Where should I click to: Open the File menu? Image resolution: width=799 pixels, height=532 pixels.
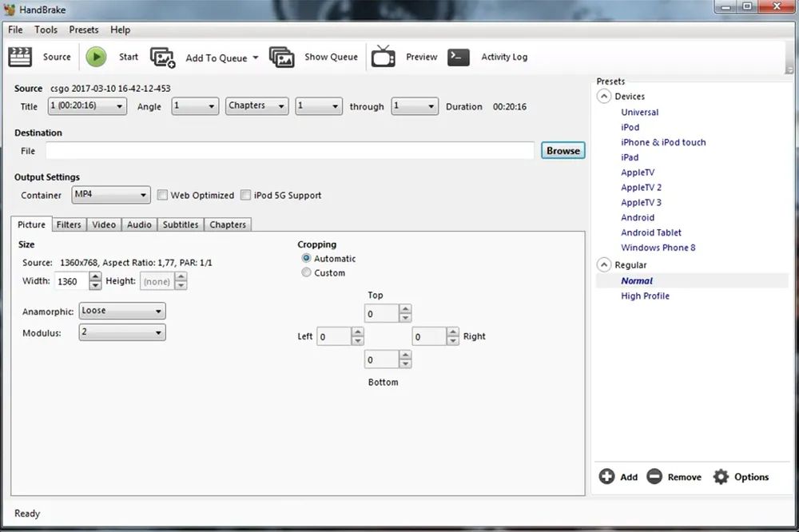(x=15, y=30)
